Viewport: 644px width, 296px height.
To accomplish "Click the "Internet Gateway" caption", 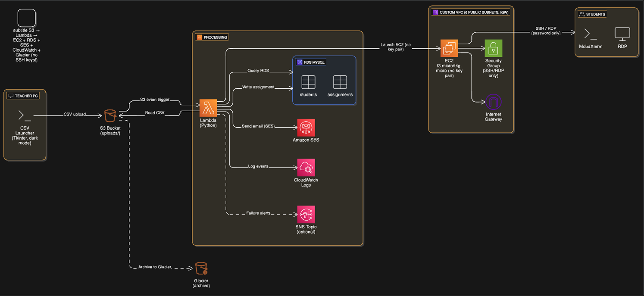I will [494, 117].
